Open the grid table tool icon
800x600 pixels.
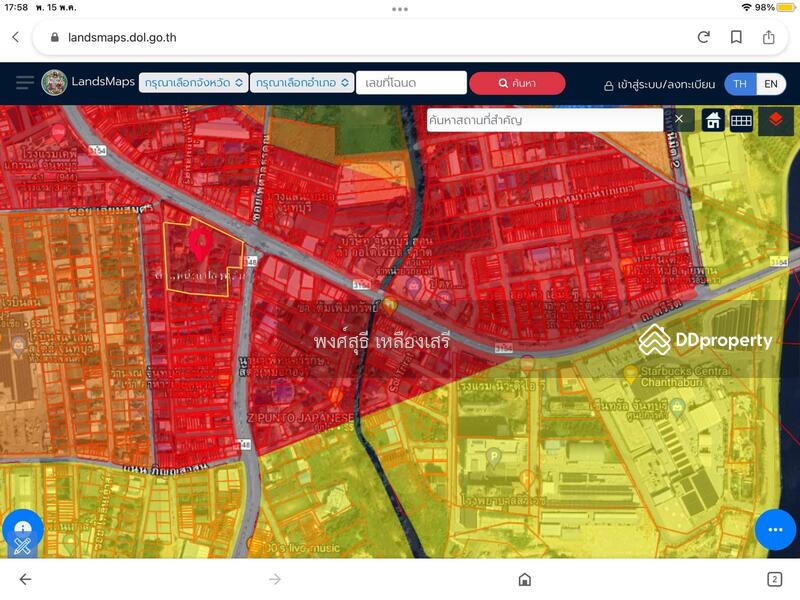[x=741, y=120]
